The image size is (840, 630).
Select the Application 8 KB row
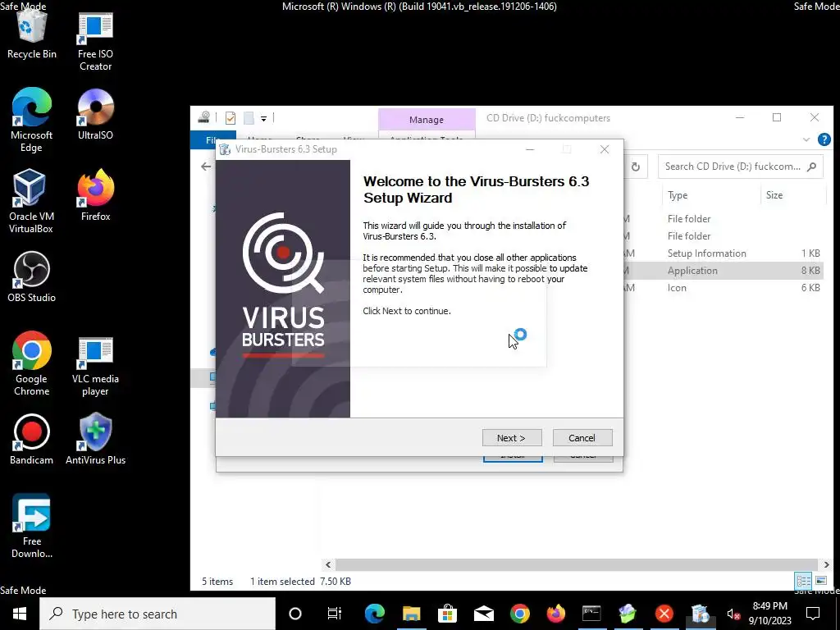pyautogui.click(x=724, y=271)
